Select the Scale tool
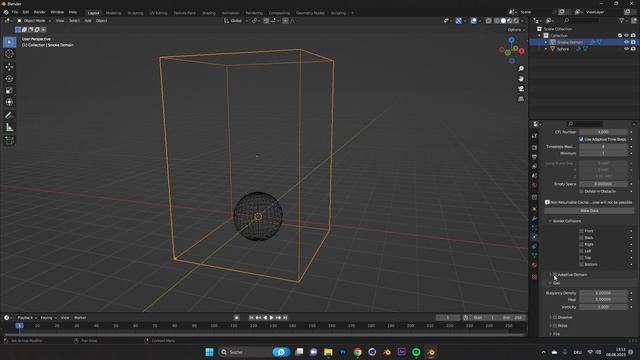This screenshot has width=640, height=360. [9, 91]
